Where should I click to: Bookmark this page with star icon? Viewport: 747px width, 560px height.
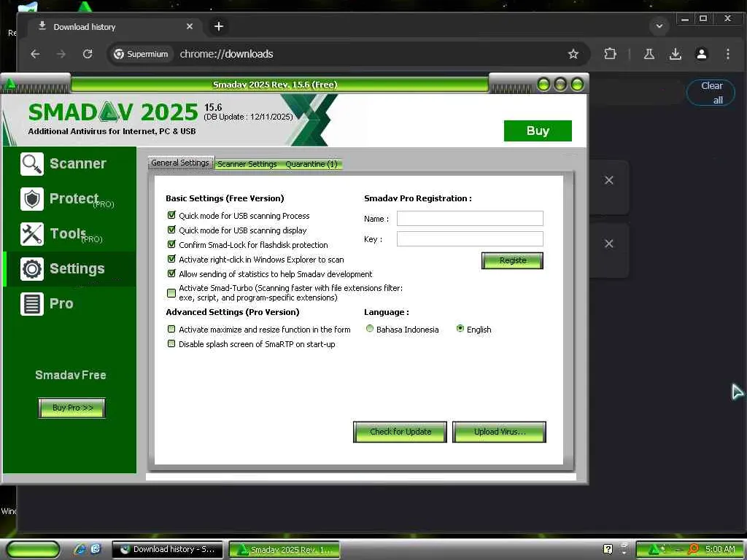[x=573, y=54]
